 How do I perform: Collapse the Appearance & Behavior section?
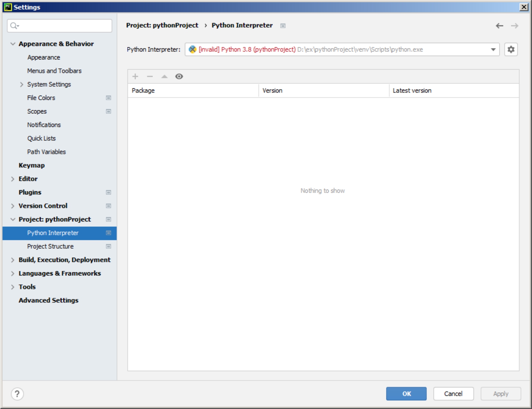[x=13, y=44]
